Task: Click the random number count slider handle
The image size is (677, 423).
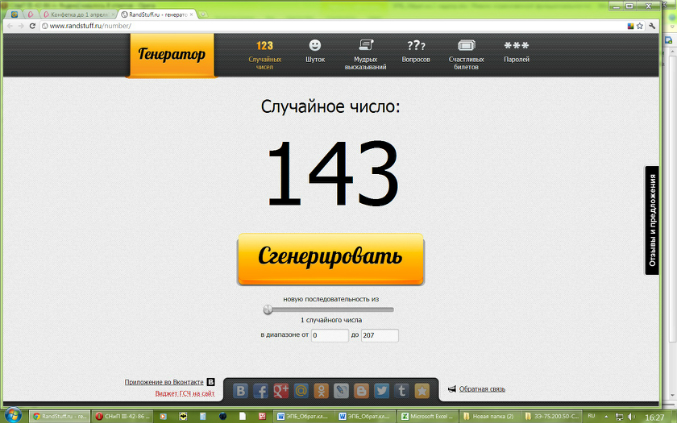Action: (x=268, y=310)
